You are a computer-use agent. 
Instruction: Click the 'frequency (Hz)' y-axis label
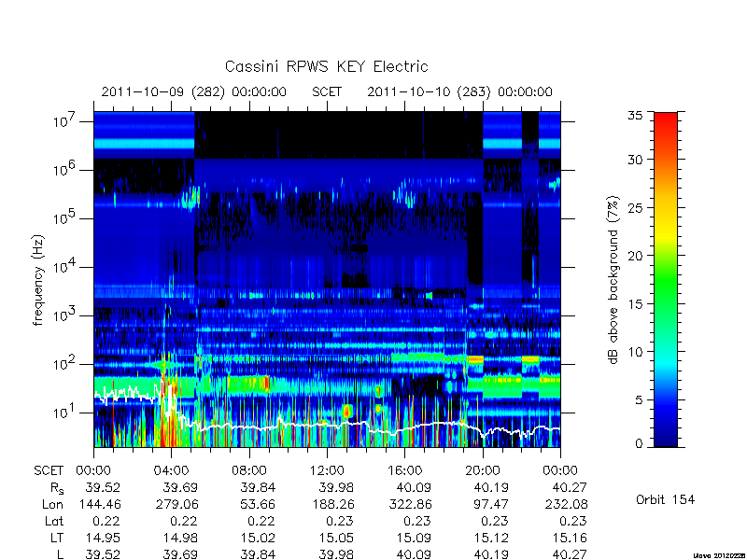[x=38, y=280]
